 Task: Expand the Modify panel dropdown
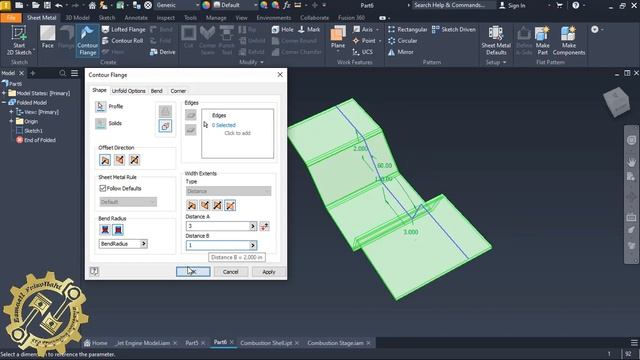251,62
